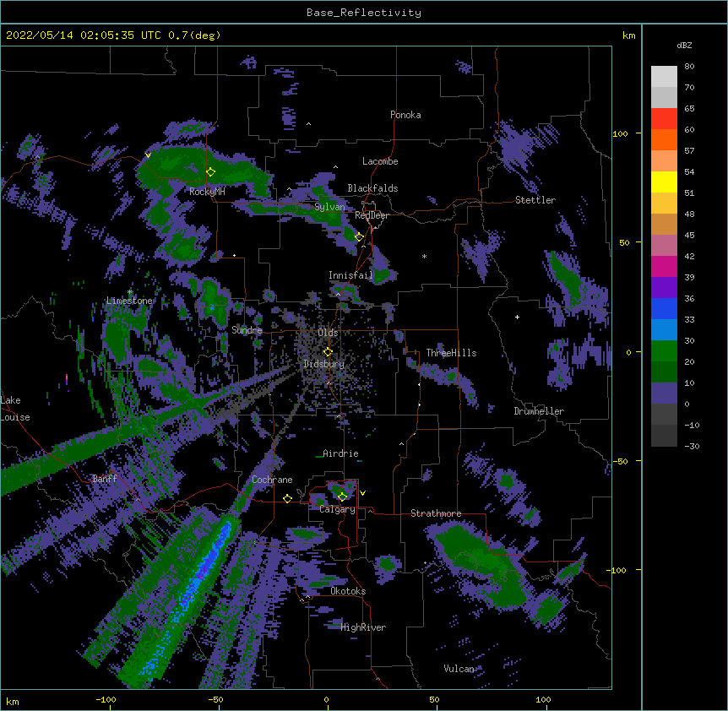Screen dimensions: 728x711
Task: Click the ThreeHills city label
Action: pyautogui.click(x=451, y=353)
